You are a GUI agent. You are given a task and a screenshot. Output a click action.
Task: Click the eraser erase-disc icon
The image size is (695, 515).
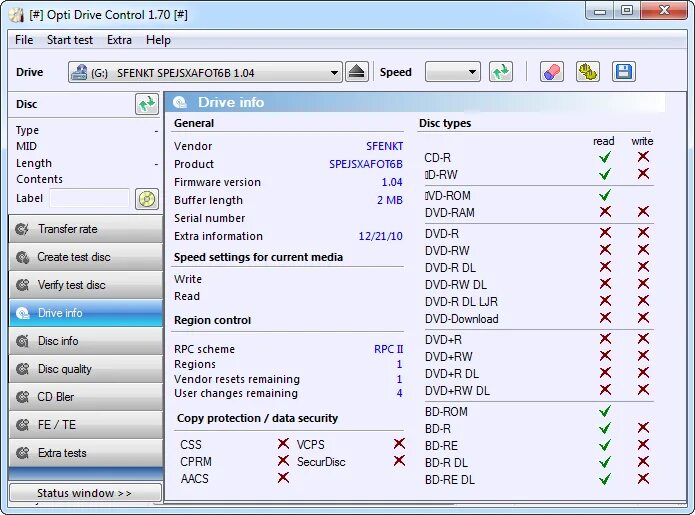tap(551, 72)
